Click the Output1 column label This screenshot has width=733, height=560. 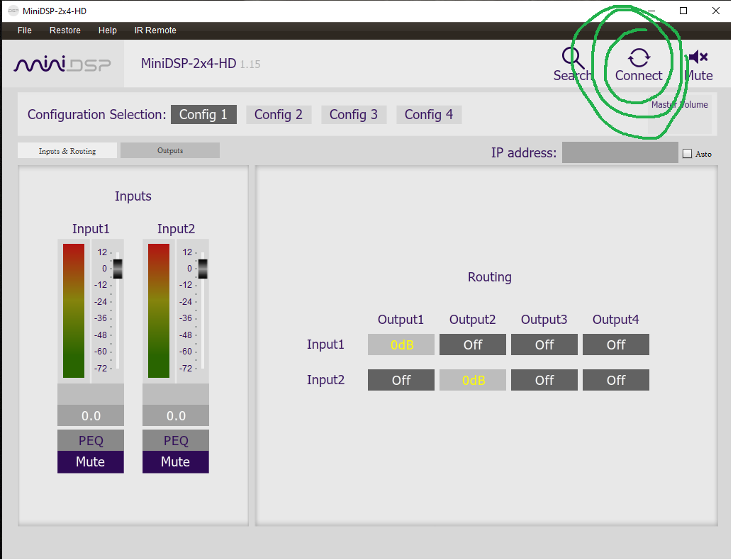pos(401,320)
